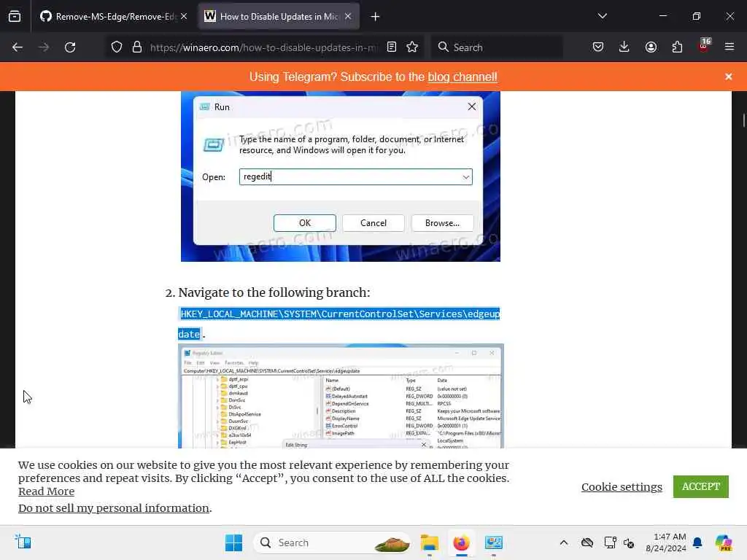Open Do not sell my personal information

coord(114,508)
